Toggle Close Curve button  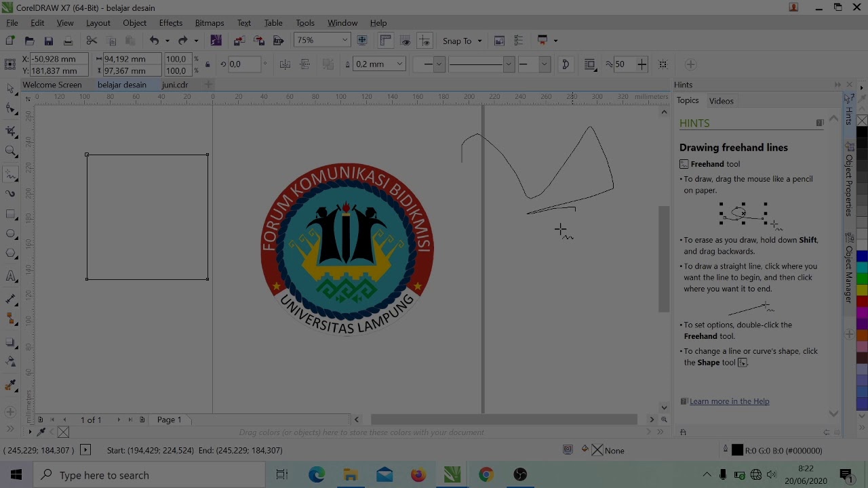click(x=566, y=64)
